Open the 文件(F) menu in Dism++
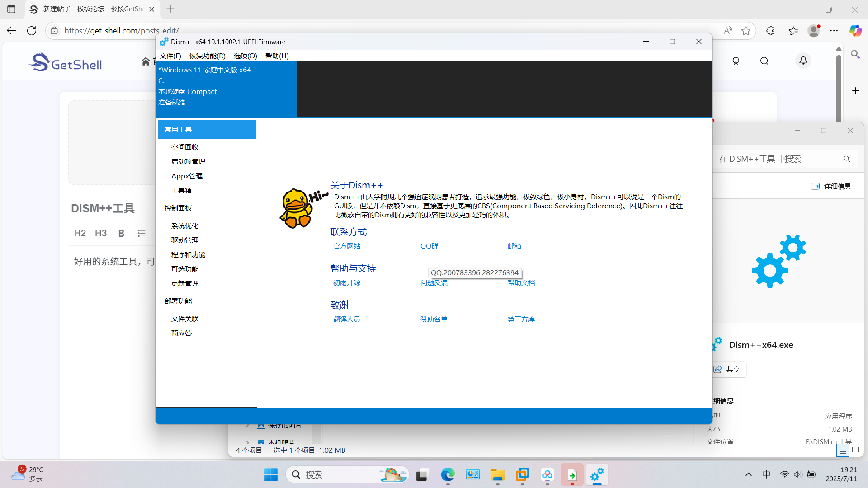Image resolution: width=868 pixels, height=488 pixels. coord(170,56)
